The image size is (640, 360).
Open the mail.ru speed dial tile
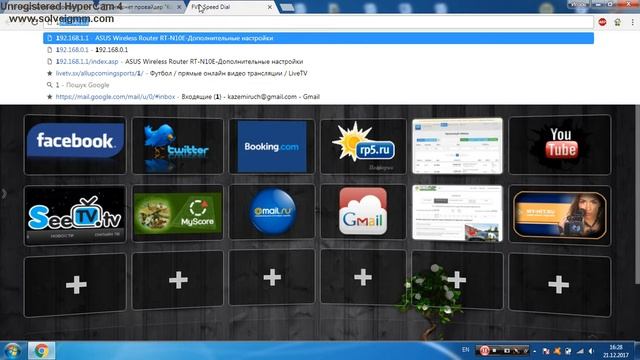pos(272,211)
